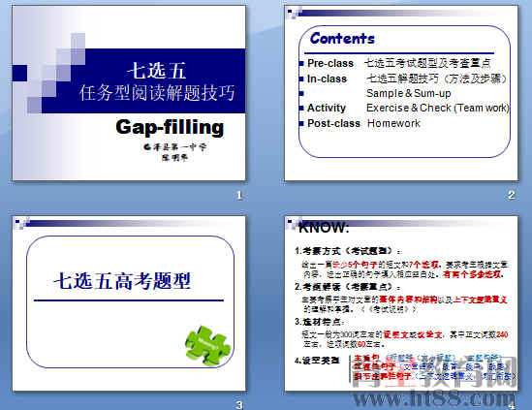Click the 任务型阅读解题技巧 title text
The height and width of the screenshot is (410, 532).
[157, 93]
